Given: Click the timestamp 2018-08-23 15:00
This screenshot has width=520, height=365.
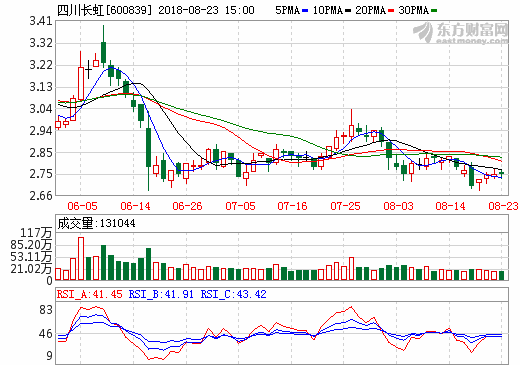Looking at the screenshot, I should [x=206, y=10].
